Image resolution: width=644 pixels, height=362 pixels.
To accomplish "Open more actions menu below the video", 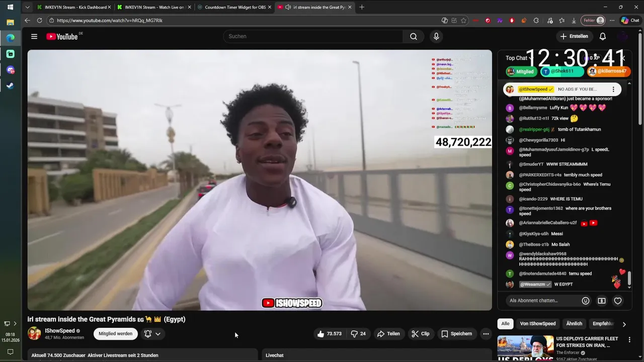I will 486,334.
